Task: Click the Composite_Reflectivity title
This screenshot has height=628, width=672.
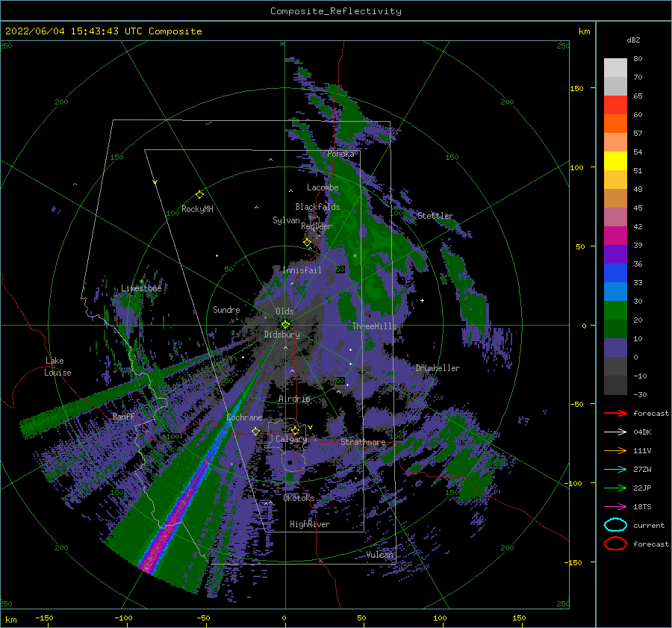Action: tap(336, 11)
